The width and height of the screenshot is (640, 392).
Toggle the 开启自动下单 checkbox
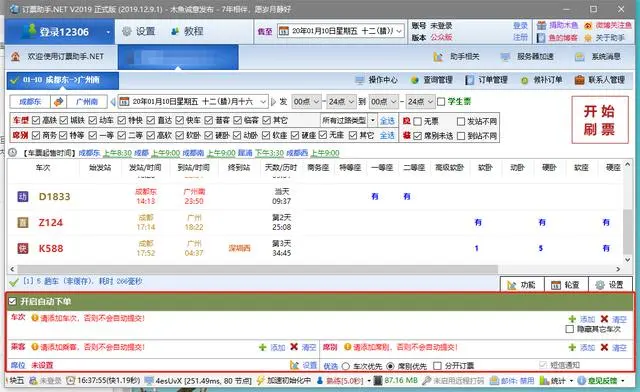(x=12, y=301)
